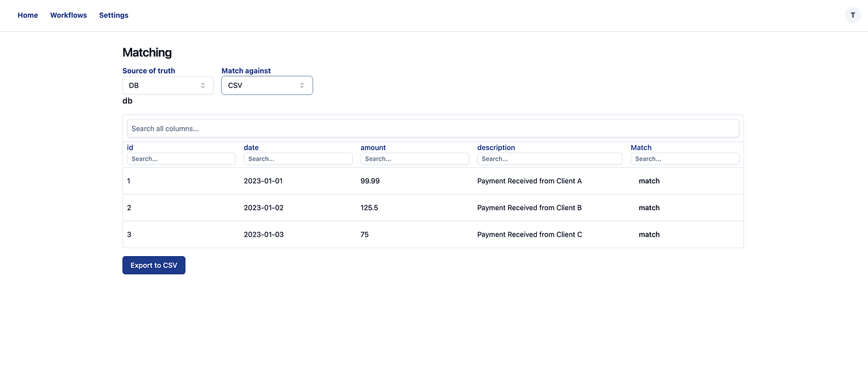Select the 2023-01-01 date cell

pos(263,181)
